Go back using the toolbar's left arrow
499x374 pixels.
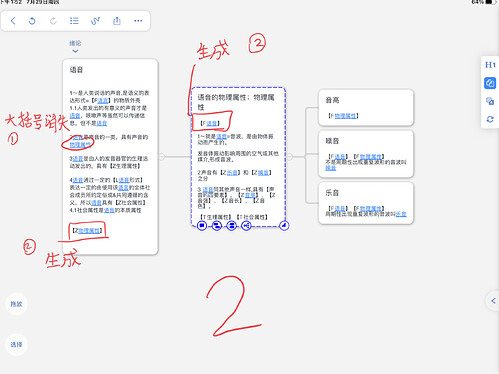tap(13, 21)
